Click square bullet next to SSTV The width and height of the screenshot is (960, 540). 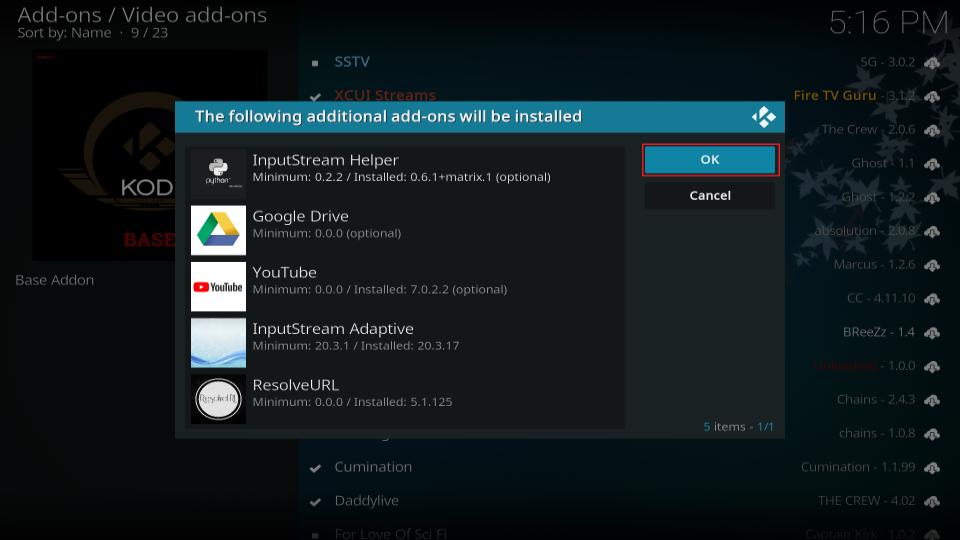tap(315, 63)
